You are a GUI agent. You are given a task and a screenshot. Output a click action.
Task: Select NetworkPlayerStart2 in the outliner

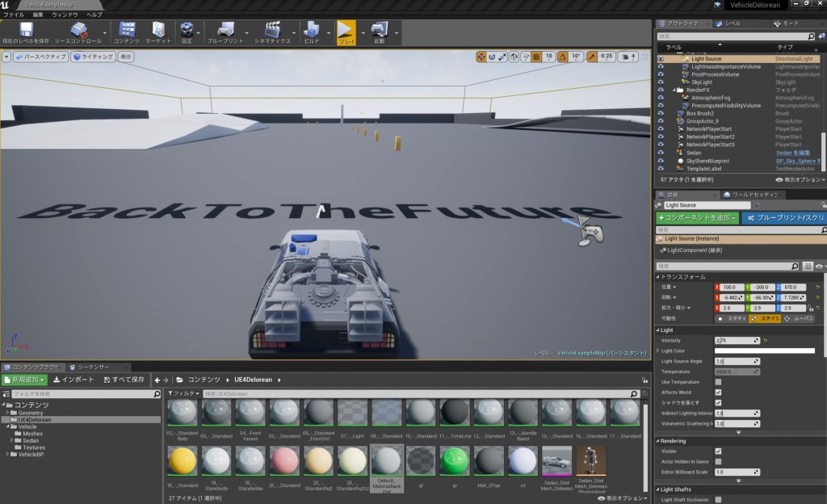click(x=710, y=137)
